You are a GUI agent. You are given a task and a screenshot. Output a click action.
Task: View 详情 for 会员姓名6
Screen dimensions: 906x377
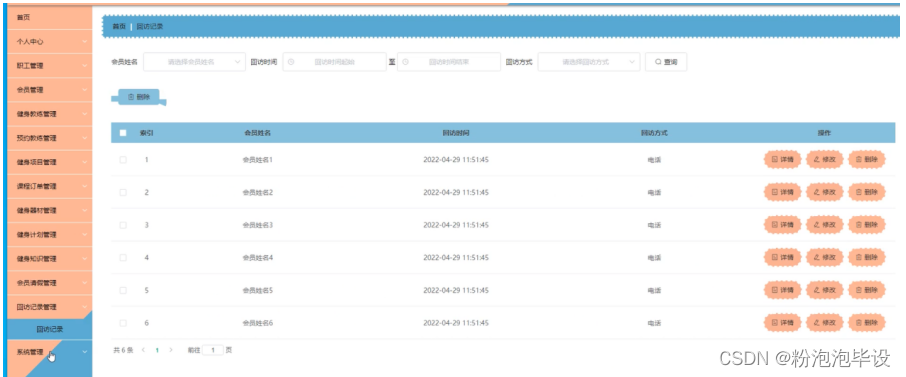pos(782,323)
